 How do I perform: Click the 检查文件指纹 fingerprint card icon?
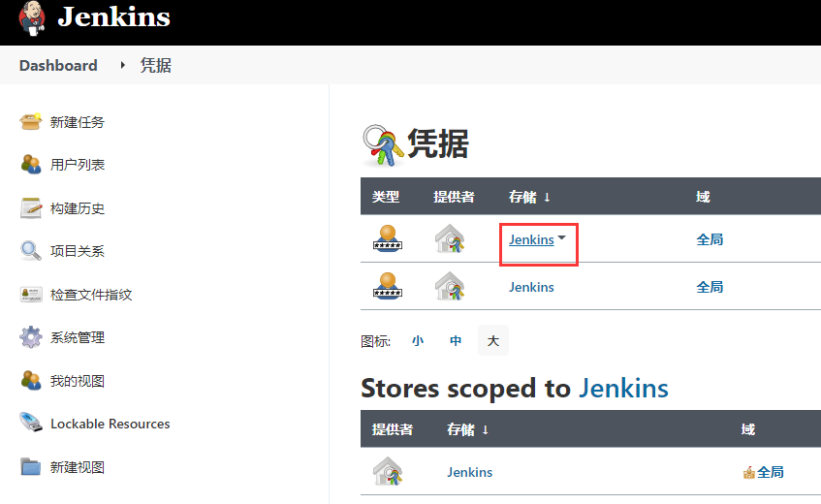[x=31, y=294]
